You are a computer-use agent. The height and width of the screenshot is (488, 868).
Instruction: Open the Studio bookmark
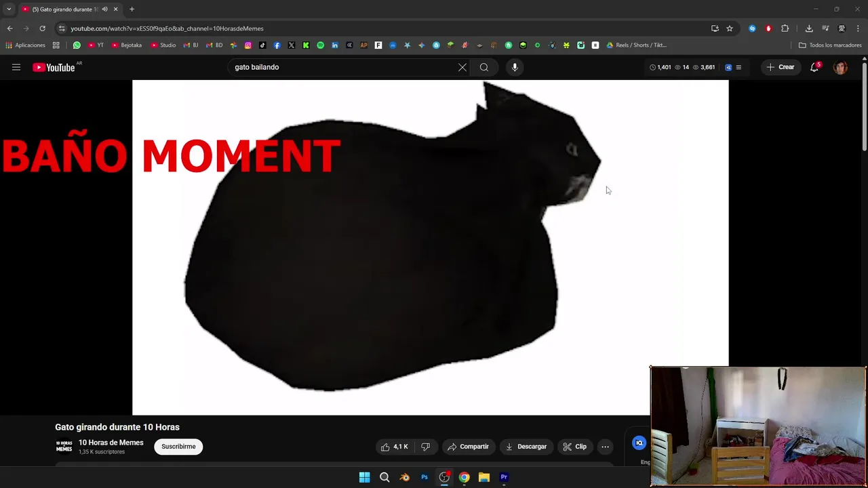[x=163, y=45]
